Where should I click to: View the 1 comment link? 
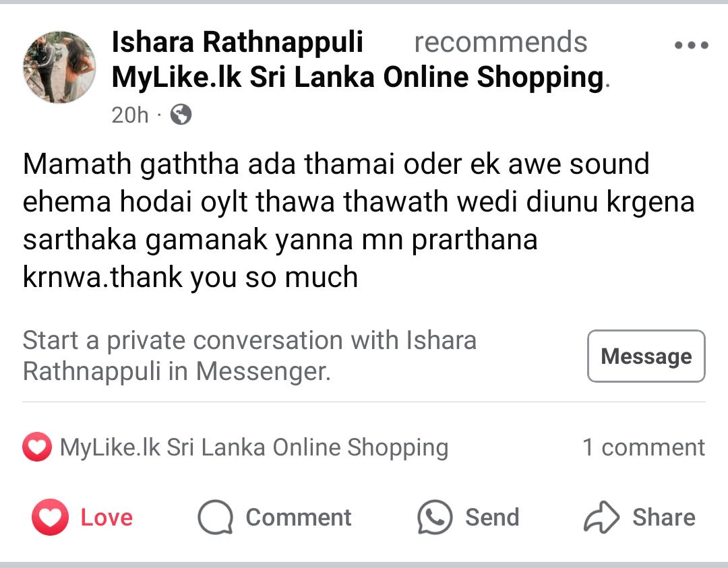click(x=643, y=447)
